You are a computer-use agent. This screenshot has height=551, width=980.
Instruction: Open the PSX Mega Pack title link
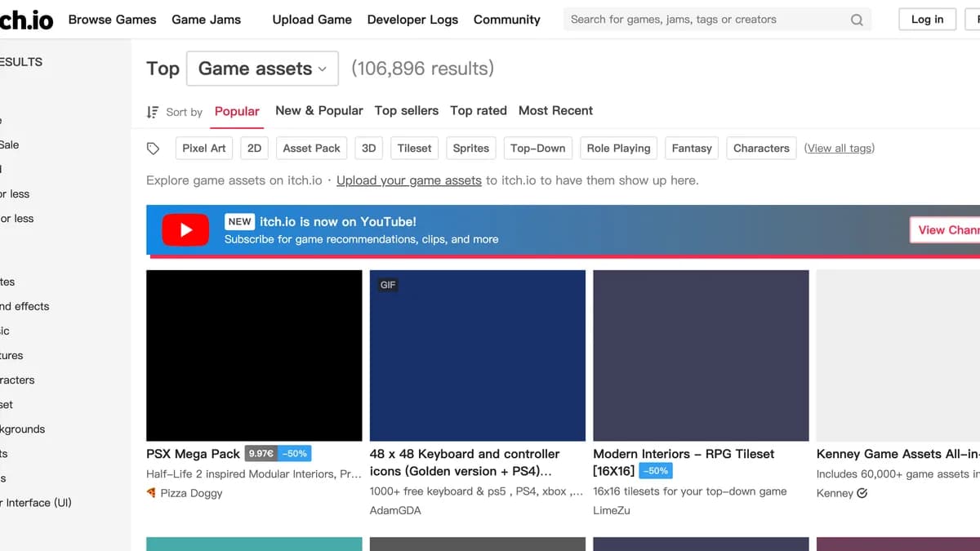tap(194, 454)
